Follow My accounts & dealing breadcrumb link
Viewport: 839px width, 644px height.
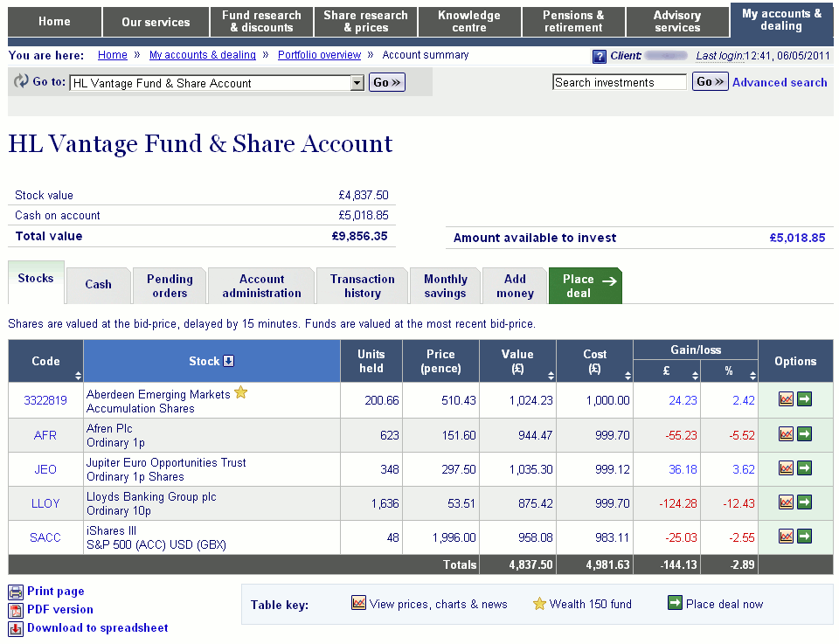pyautogui.click(x=202, y=55)
